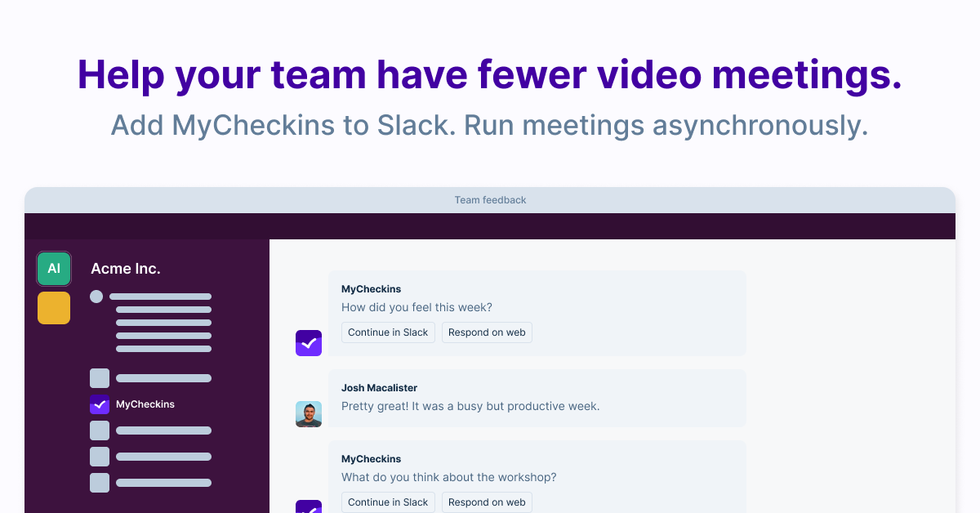The image size is (980, 513).
Task: Click MyCheckins avatar beside 'How did you feel' message
Action: tap(309, 343)
